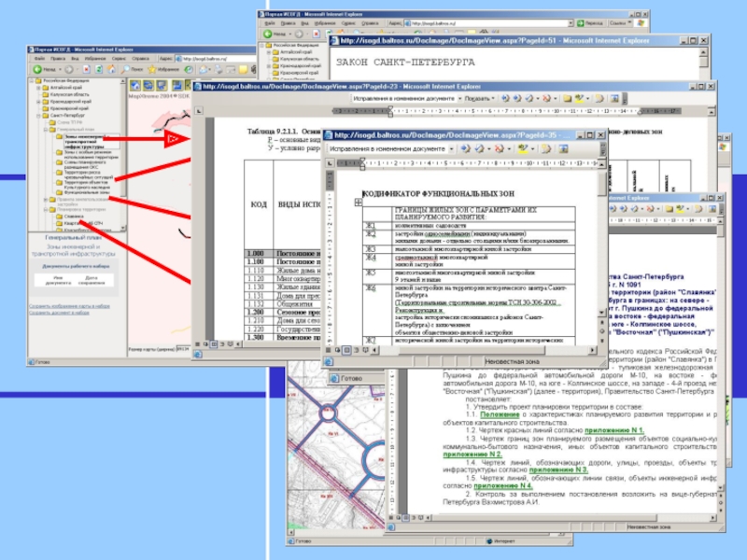Expand Алтайский край node in left portal tree
This screenshot has width=747, height=560.
coord(38,88)
